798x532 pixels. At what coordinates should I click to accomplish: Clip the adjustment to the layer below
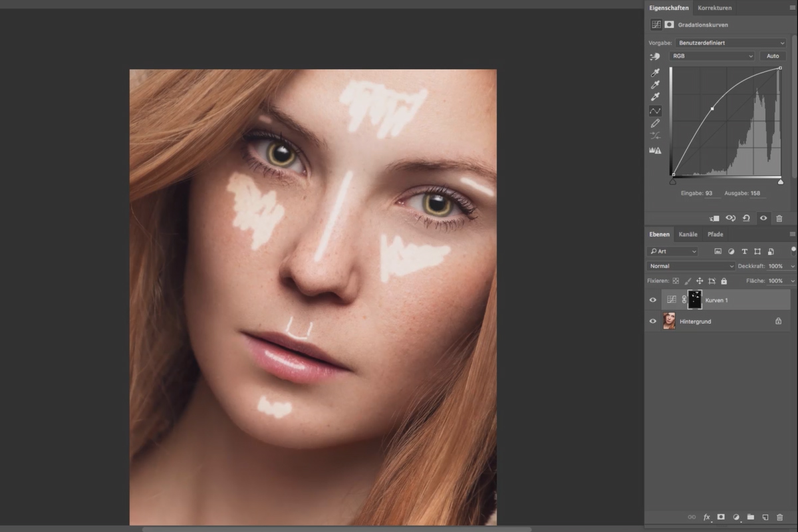pos(715,218)
